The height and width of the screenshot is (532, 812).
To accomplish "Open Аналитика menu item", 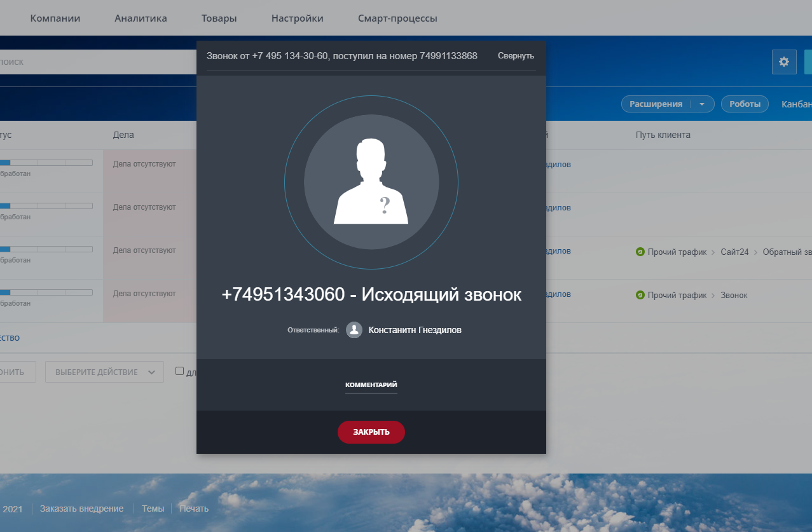I will pyautogui.click(x=141, y=18).
